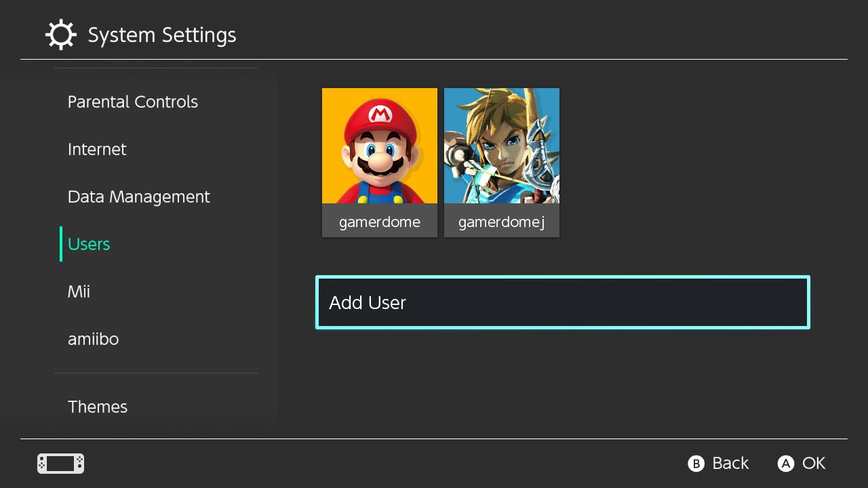Open Parental Controls settings
This screenshot has height=488, width=868.
pos(133,102)
